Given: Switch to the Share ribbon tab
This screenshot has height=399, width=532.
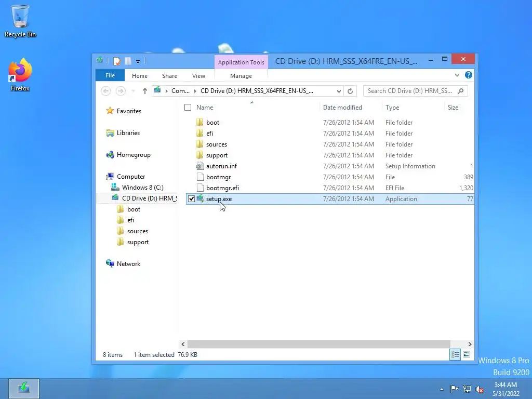Looking at the screenshot, I should 169,76.
